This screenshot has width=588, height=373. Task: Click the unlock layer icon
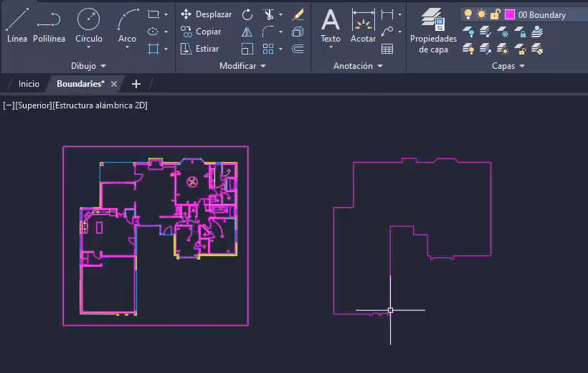click(520, 49)
